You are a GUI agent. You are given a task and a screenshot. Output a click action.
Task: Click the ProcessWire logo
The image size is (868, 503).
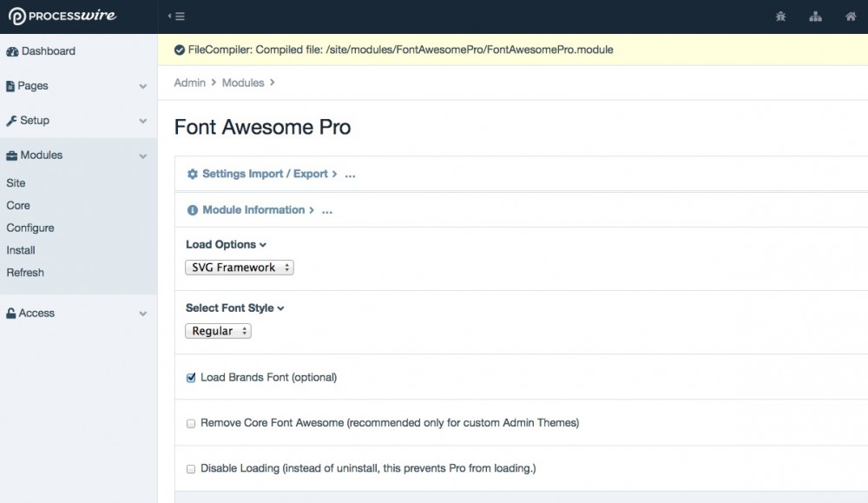pyautogui.click(x=62, y=16)
